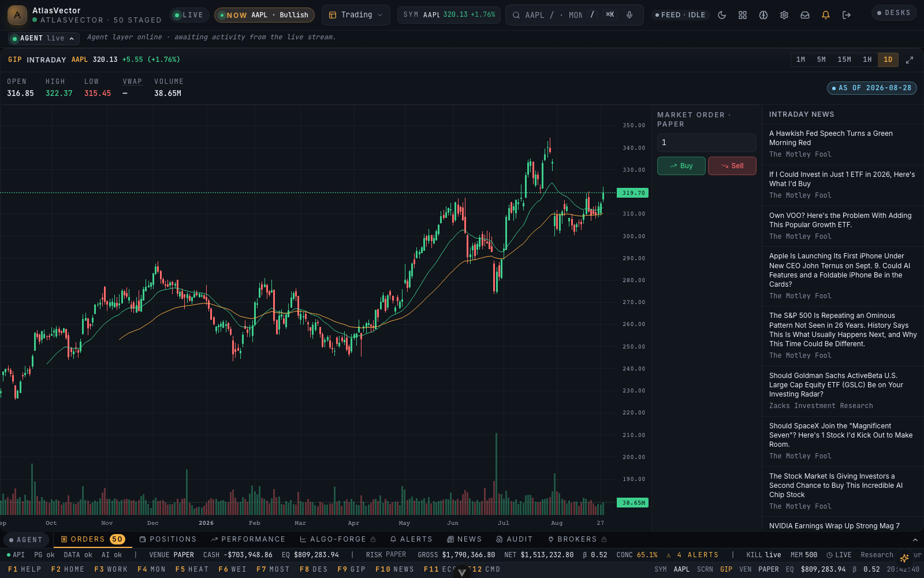This screenshot has width=924, height=578.
Task: Open the AS OF 2026-08-28 date picker
Action: point(872,88)
